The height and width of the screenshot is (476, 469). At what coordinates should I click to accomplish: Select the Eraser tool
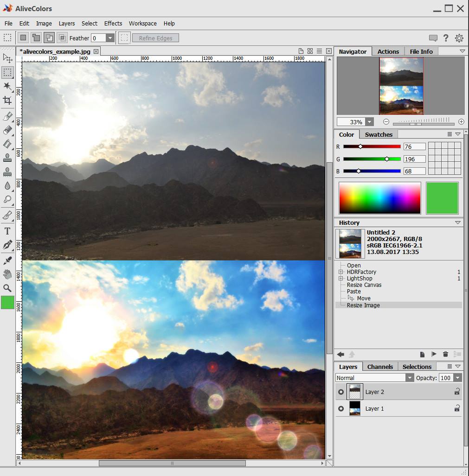[x=7, y=130]
